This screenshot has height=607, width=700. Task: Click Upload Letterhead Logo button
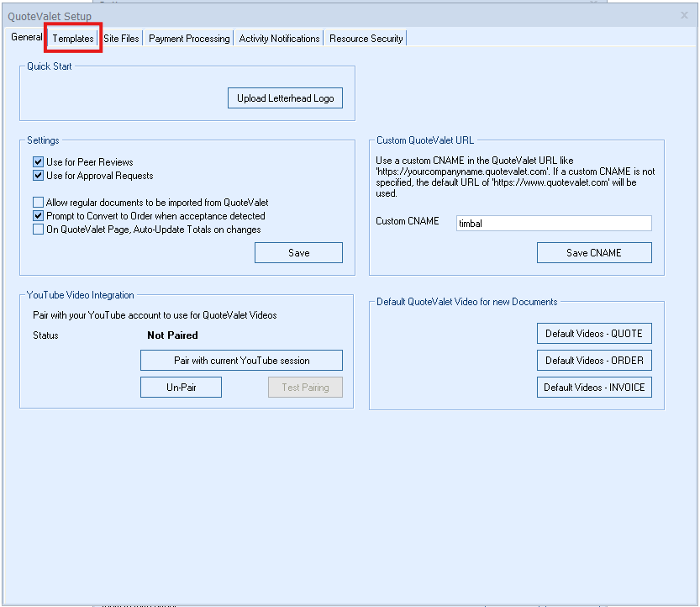click(x=285, y=98)
